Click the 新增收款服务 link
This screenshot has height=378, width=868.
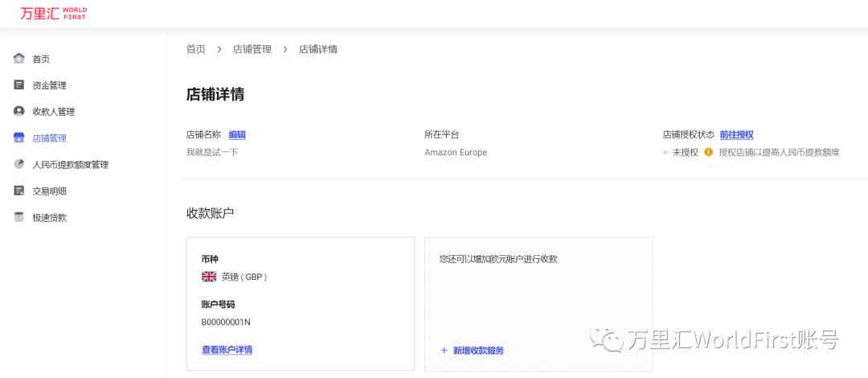[x=479, y=351]
